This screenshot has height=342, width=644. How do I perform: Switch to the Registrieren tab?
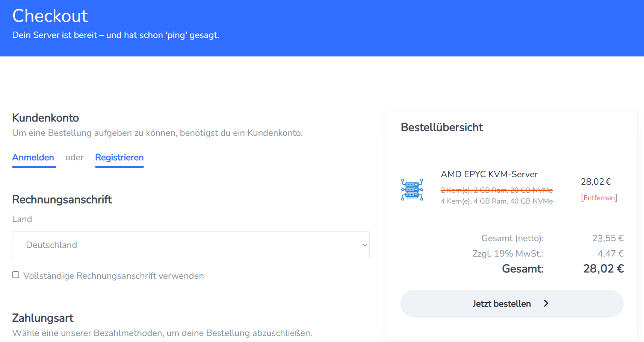pos(119,158)
